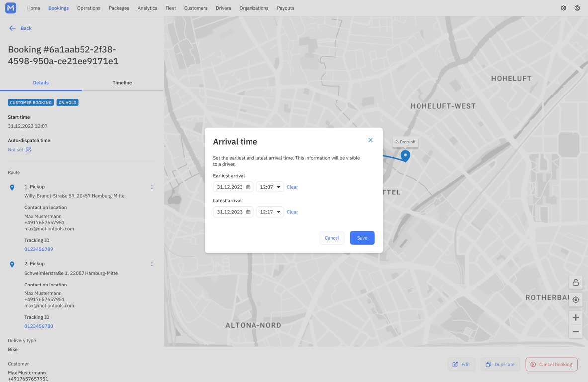The width and height of the screenshot is (588, 382).
Task: Click the MotionTools logo icon
Action: (11, 8)
